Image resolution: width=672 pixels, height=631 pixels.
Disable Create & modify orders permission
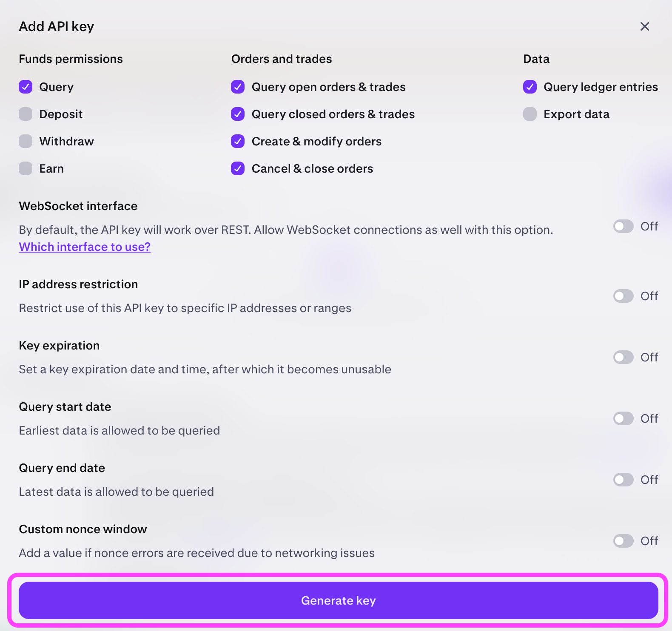click(238, 141)
